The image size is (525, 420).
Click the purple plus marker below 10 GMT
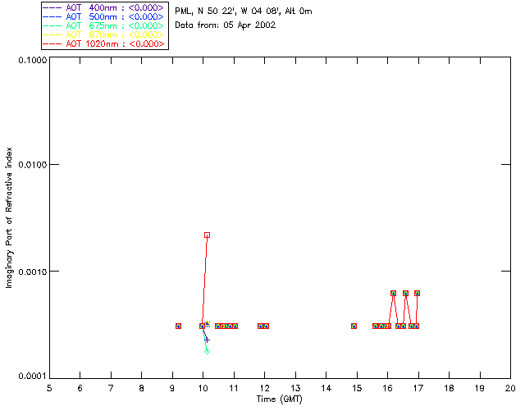207,340
